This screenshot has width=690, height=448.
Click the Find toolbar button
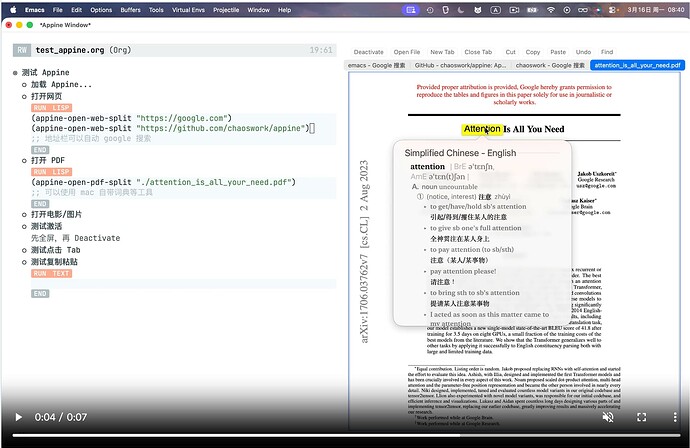point(607,52)
